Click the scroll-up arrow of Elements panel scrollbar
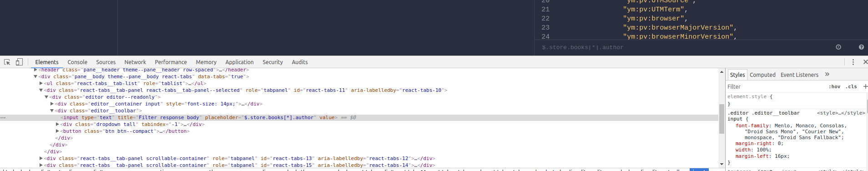 click(x=722, y=72)
